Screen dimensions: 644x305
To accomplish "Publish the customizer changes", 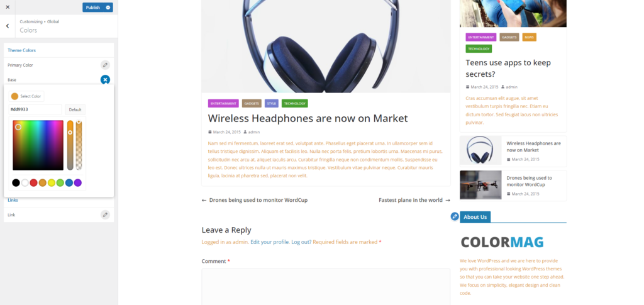I will [93, 8].
